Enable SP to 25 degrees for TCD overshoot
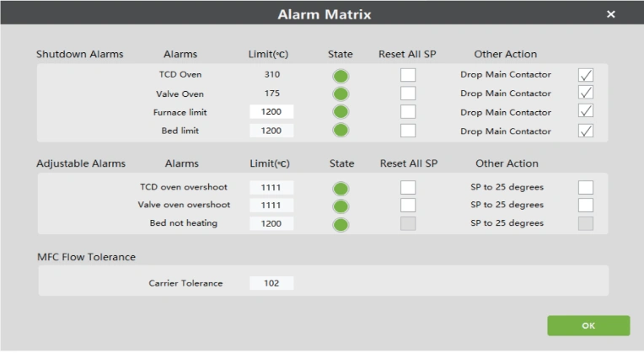644x353 pixels. tap(586, 187)
